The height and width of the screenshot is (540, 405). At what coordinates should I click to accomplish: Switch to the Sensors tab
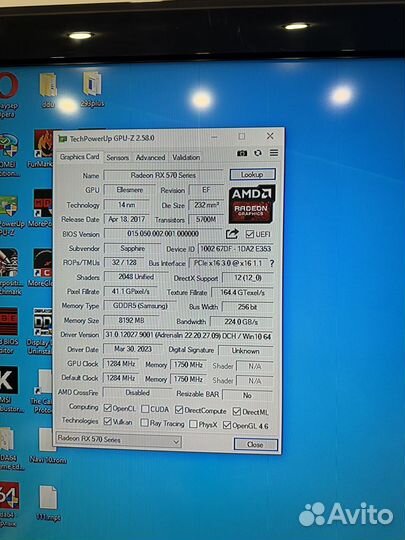click(117, 157)
